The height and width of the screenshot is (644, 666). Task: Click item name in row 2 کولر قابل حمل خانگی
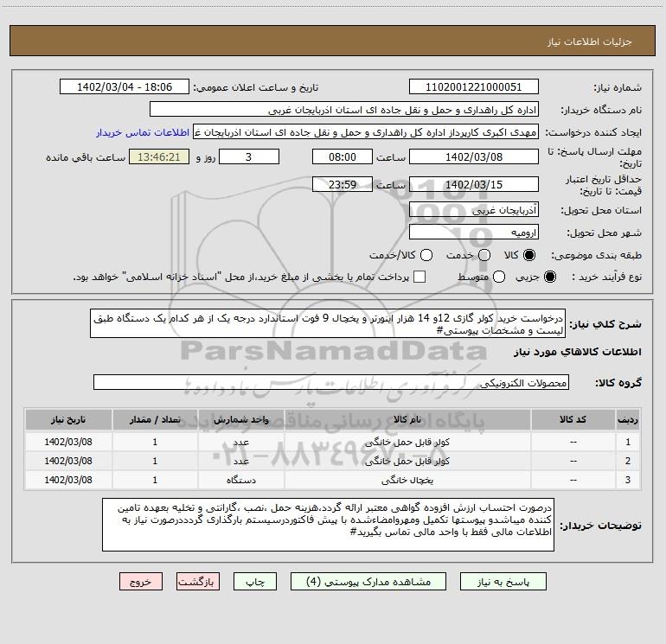coord(407,461)
